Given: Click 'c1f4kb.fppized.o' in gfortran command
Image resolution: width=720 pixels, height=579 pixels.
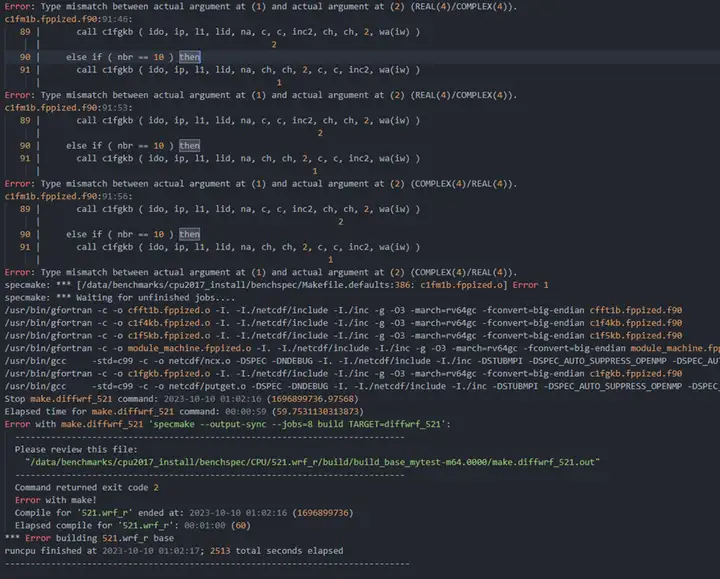Looking at the screenshot, I should [169, 323].
